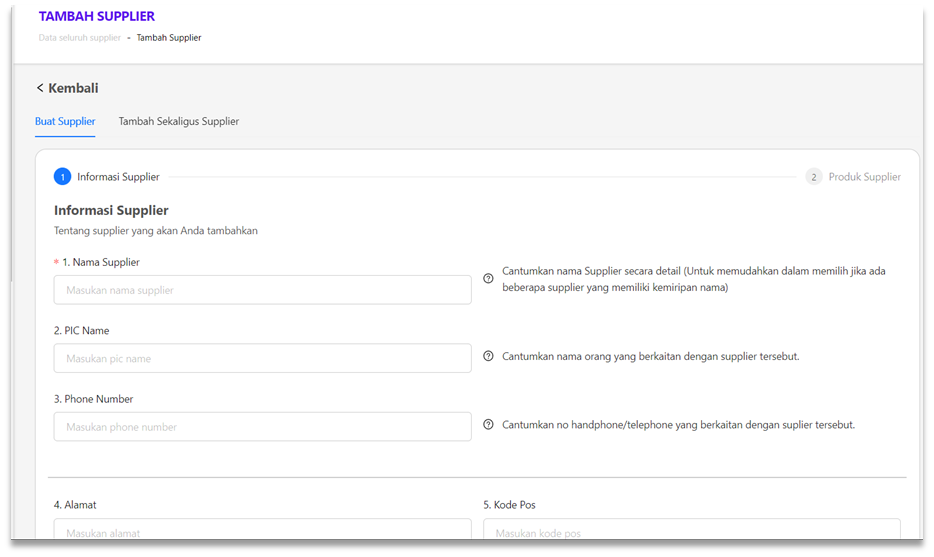Jump to the Produk Supplier step label

[x=864, y=177]
